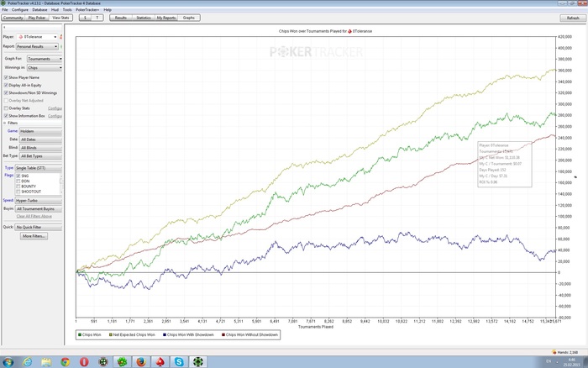Open the Bet Type filter dropdown
Screen dimensions: 588x368
click(40, 156)
